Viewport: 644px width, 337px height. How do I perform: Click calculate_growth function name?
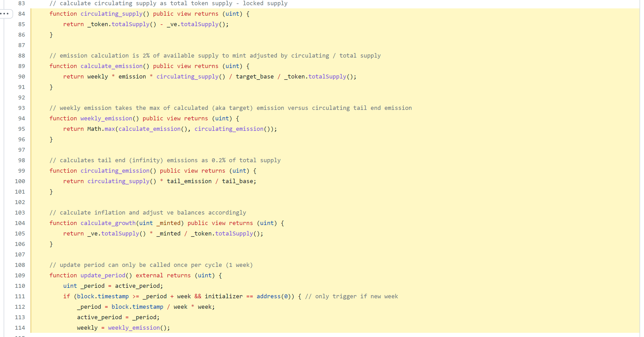point(108,223)
